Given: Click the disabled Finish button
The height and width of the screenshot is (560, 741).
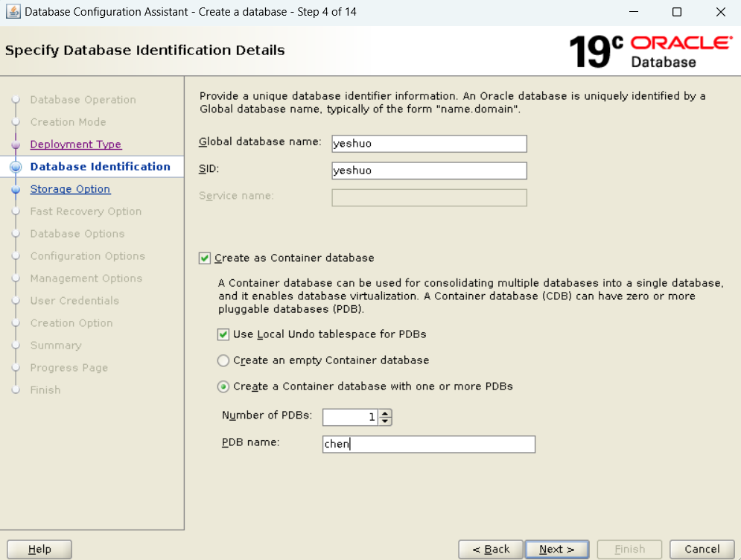Looking at the screenshot, I should point(629,549).
